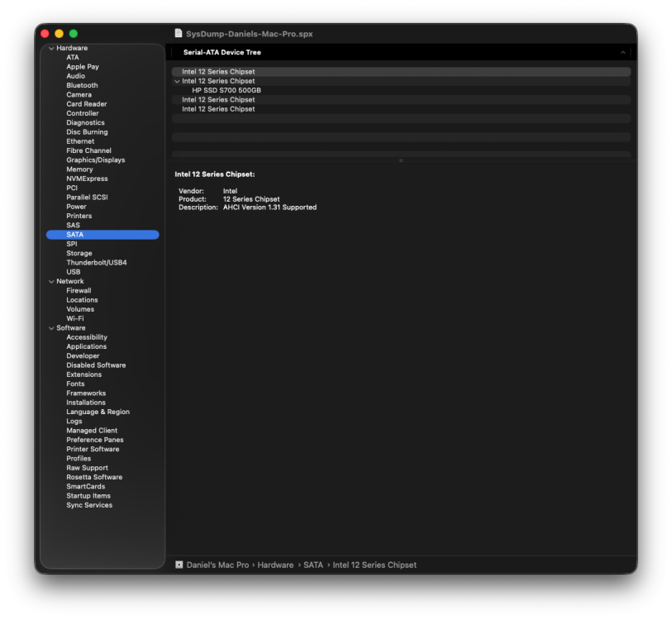Image resolution: width=672 pixels, height=620 pixels.
Task: Select Volumes in sidebar
Action: (80, 309)
